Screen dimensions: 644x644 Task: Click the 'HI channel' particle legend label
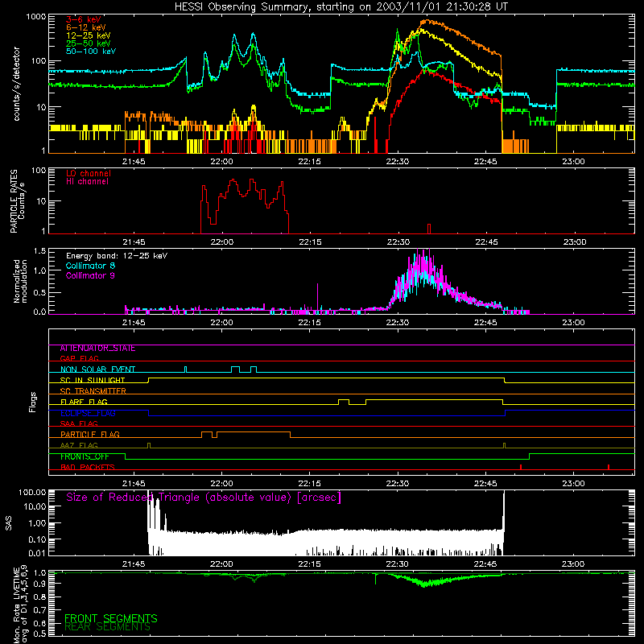(87, 181)
